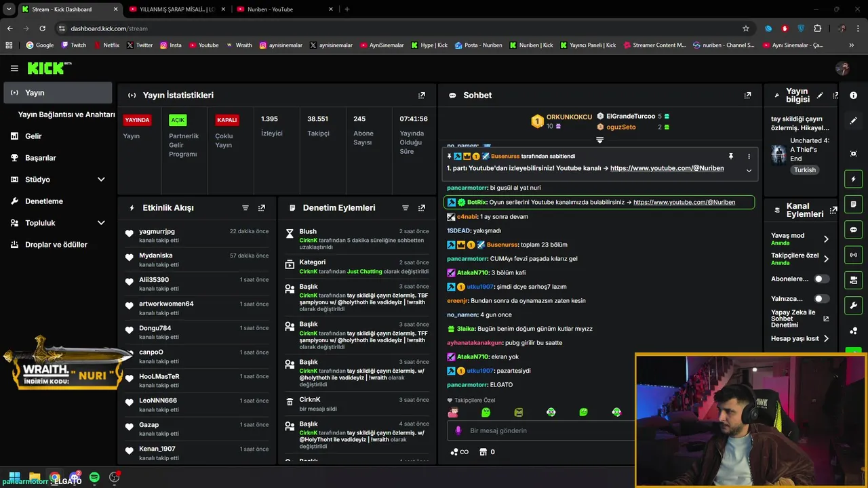Viewport: 868px width, 488px height.
Task: Open the filter for Denetim Eylemleri
Action: tap(406, 208)
